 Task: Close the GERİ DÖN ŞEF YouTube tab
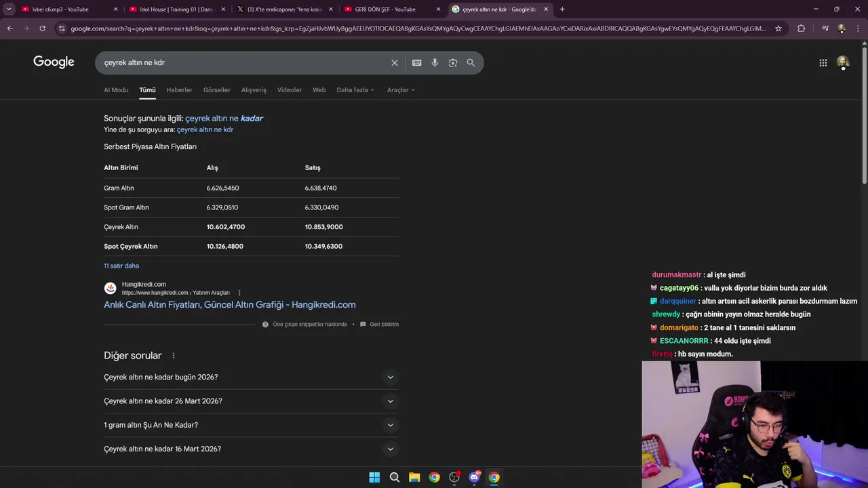(x=438, y=9)
